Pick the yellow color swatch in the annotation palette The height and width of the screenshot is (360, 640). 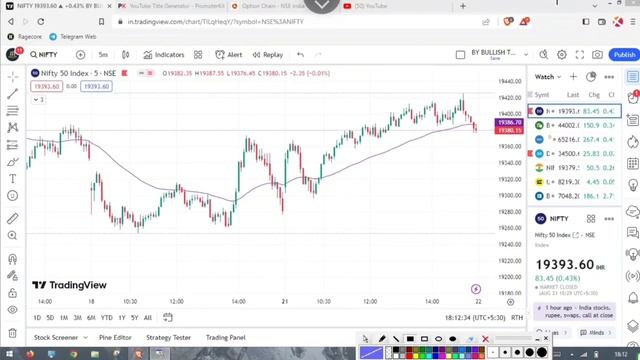416,356
